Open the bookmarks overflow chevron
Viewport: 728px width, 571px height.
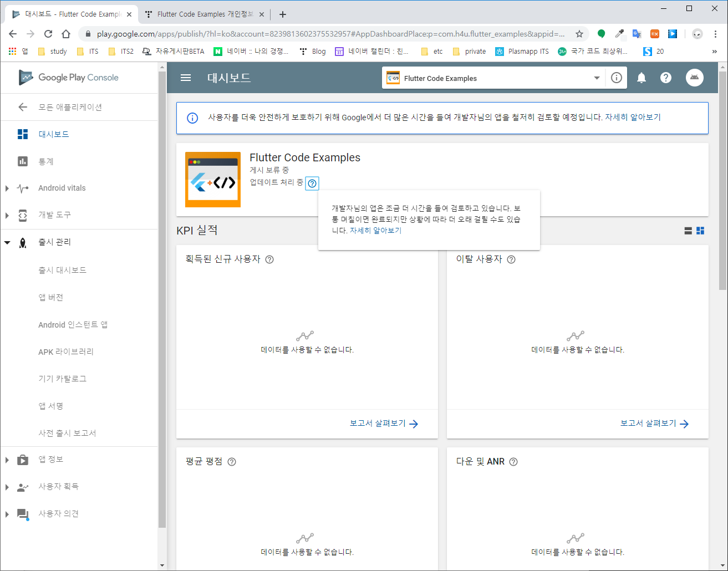pyautogui.click(x=715, y=52)
